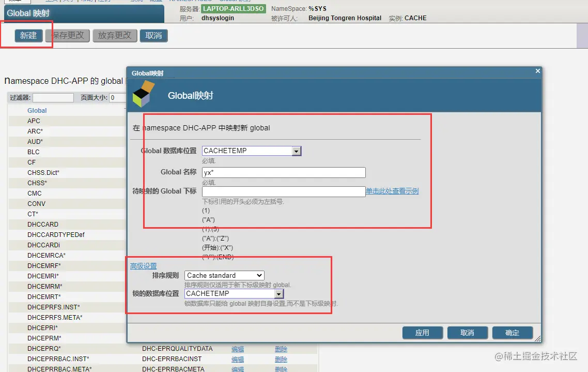Click the Beijing Tongren Hospital licensee text

(x=345, y=18)
